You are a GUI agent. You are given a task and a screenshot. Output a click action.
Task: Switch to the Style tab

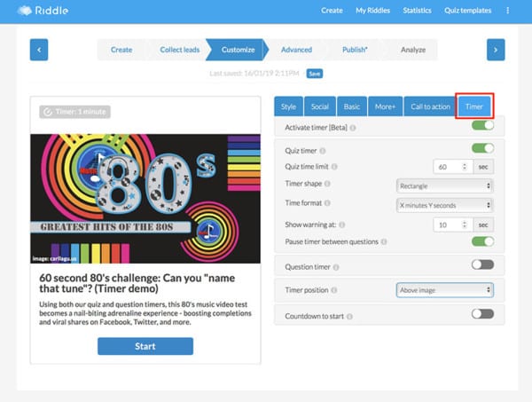coord(288,106)
